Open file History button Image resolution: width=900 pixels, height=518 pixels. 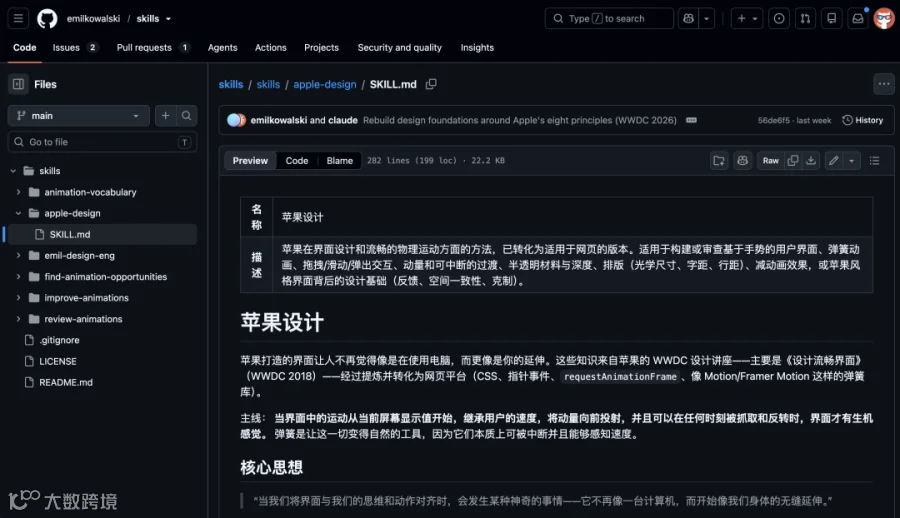click(863, 121)
